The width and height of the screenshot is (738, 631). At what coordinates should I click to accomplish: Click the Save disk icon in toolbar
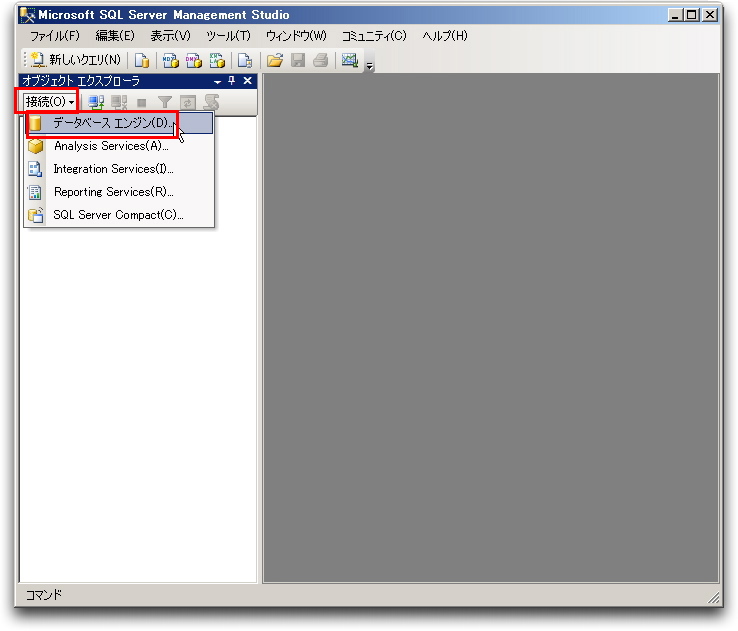click(x=298, y=60)
